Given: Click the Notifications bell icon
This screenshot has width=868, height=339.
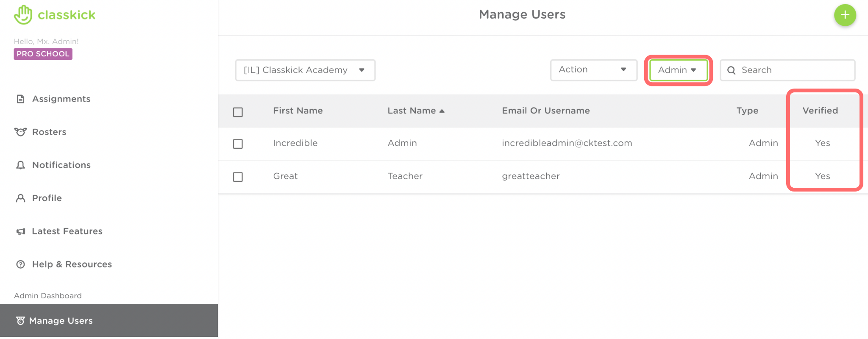Looking at the screenshot, I should [x=20, y=165].
